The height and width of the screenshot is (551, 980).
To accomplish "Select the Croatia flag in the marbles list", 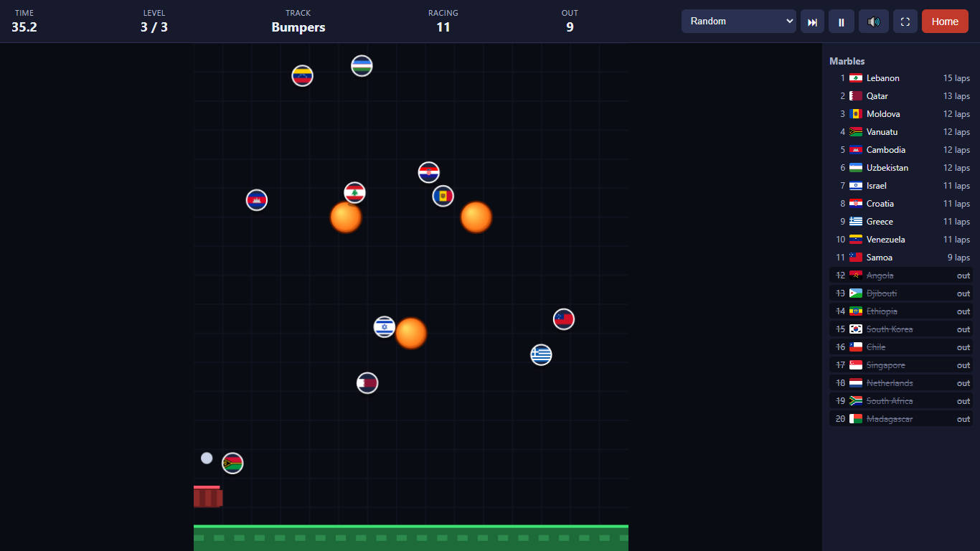I will 856,204.
